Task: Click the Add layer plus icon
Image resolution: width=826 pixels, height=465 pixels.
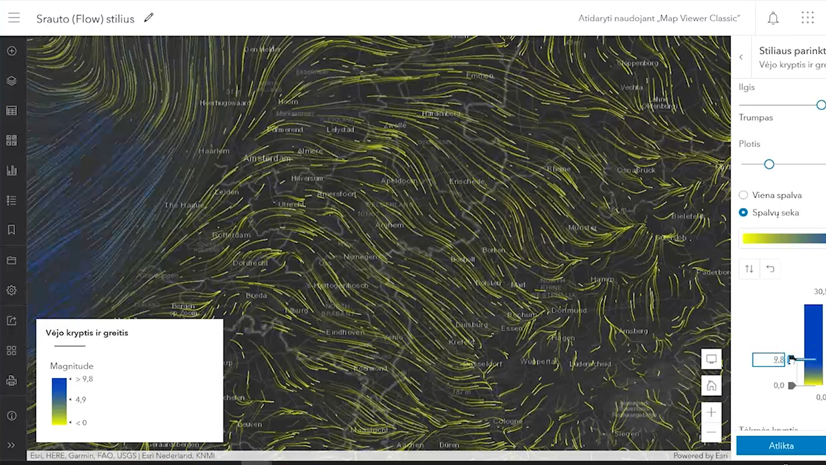Action: point(12,51)
